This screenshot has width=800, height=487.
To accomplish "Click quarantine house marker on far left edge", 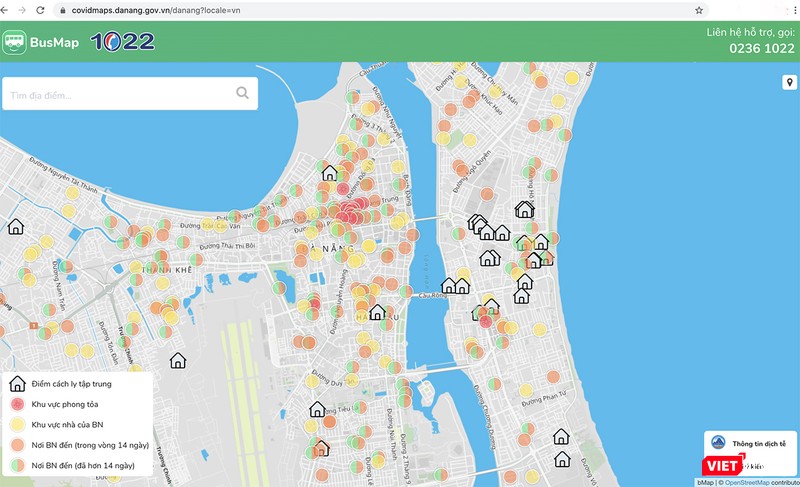I will pyautogui.click(x=16, y=227).
